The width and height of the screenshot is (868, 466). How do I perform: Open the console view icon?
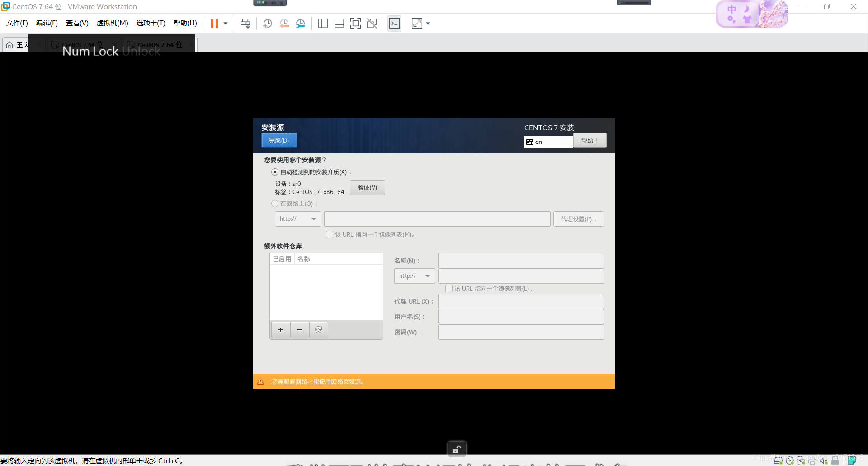pyautogui.click(x=394, y=24)
